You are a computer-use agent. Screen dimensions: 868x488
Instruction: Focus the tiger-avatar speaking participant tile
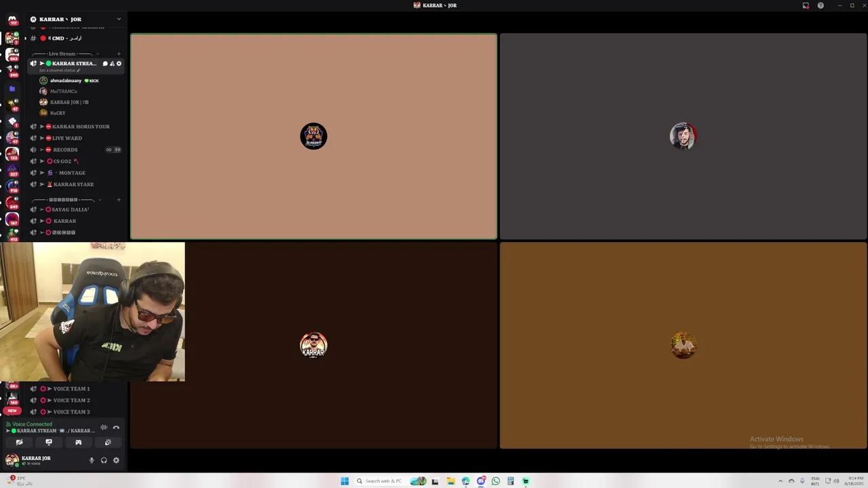point(313,136)
